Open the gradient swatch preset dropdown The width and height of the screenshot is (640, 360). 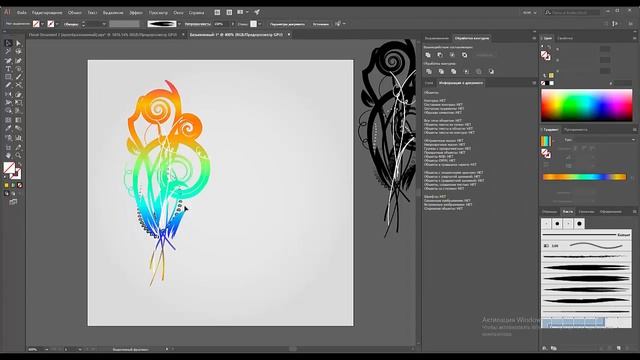pyautogui.click(x=554, y=141)
